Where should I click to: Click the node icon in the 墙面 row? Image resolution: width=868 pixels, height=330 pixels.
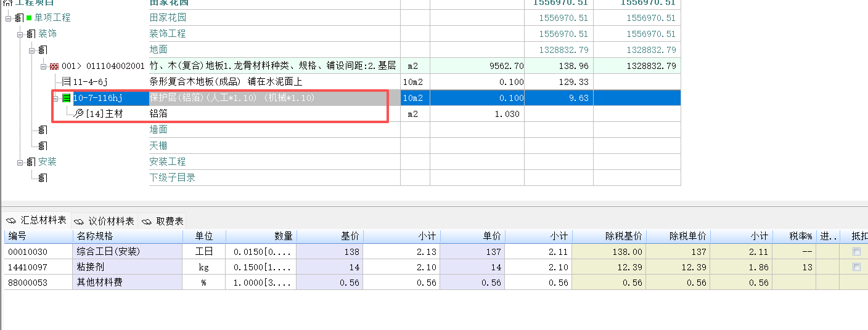43,130
